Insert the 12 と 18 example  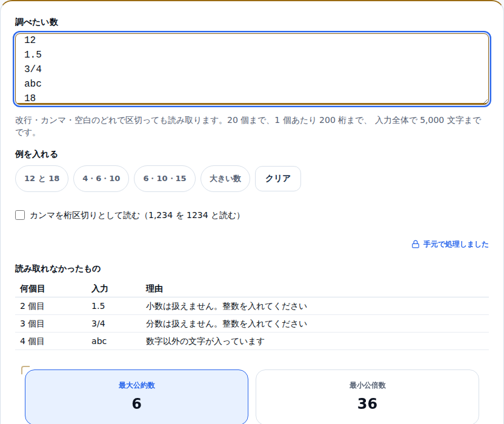point(42,179)
